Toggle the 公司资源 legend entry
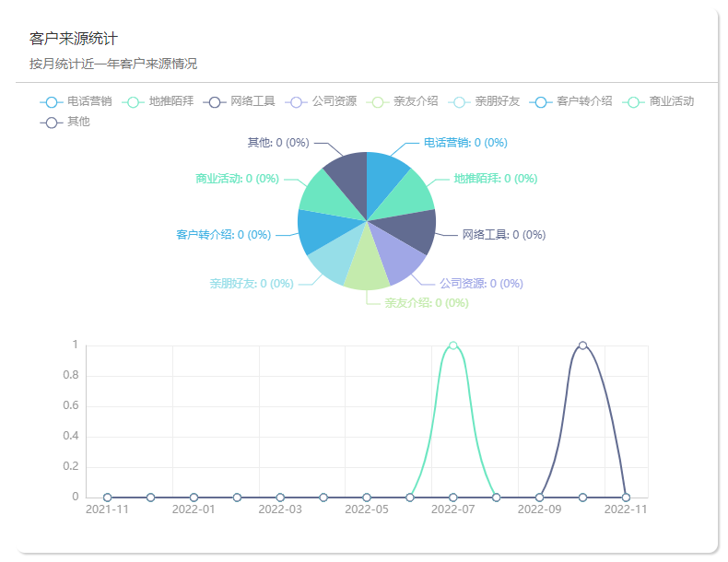Viewport: 728px width, 562px height. pyautogui.click(x=322, y=101)
